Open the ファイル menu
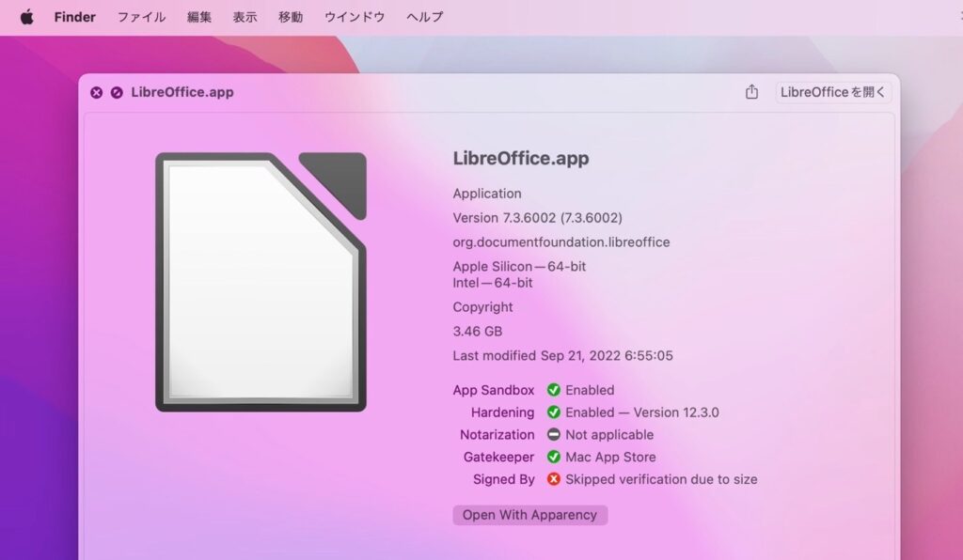 click(141, 16)
